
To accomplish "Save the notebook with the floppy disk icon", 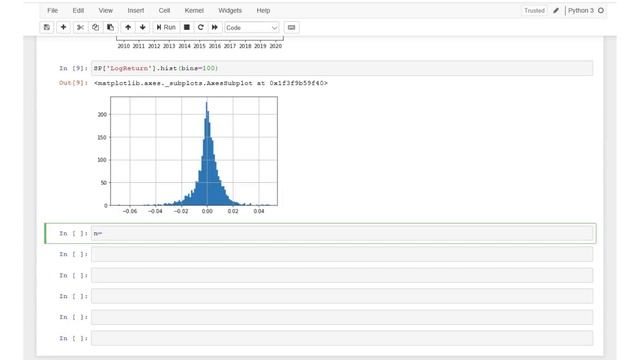I will coord(47,27).
